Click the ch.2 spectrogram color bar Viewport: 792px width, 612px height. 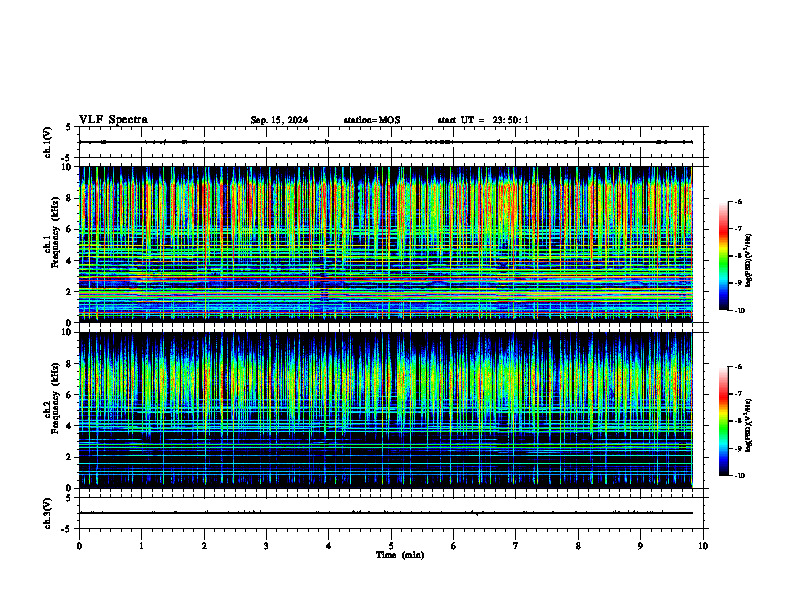[723, 421]
